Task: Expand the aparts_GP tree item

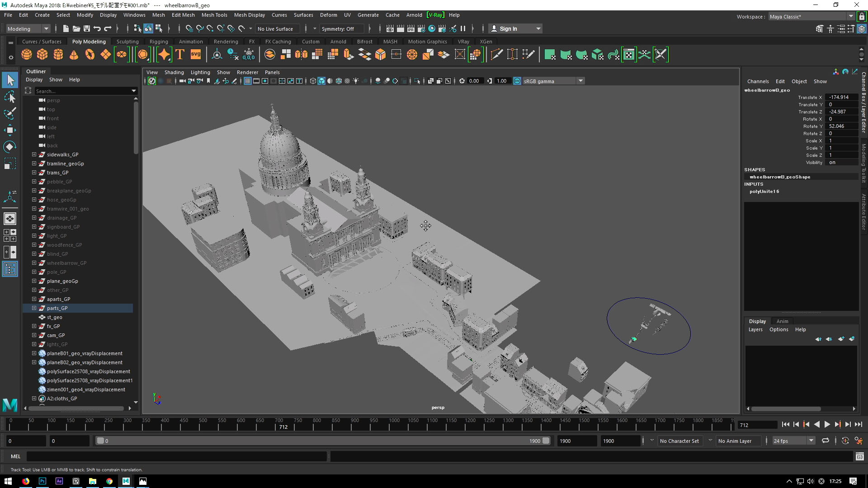Action: [34, 299]
